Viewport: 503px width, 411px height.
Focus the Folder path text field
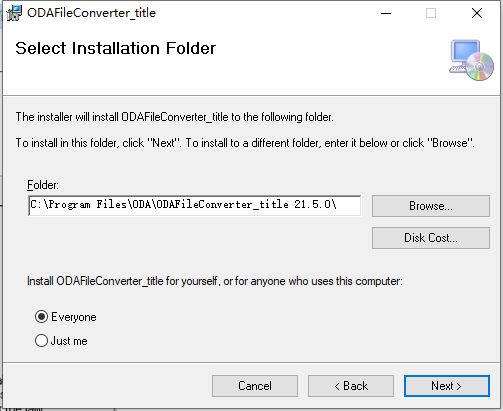tap(195, 206)
